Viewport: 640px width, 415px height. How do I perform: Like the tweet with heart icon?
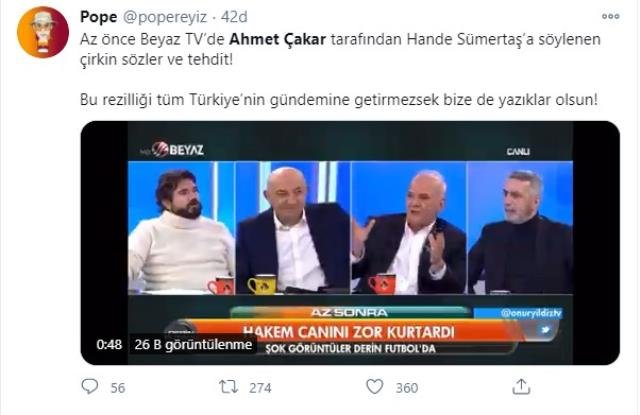(x=375, y=387)
